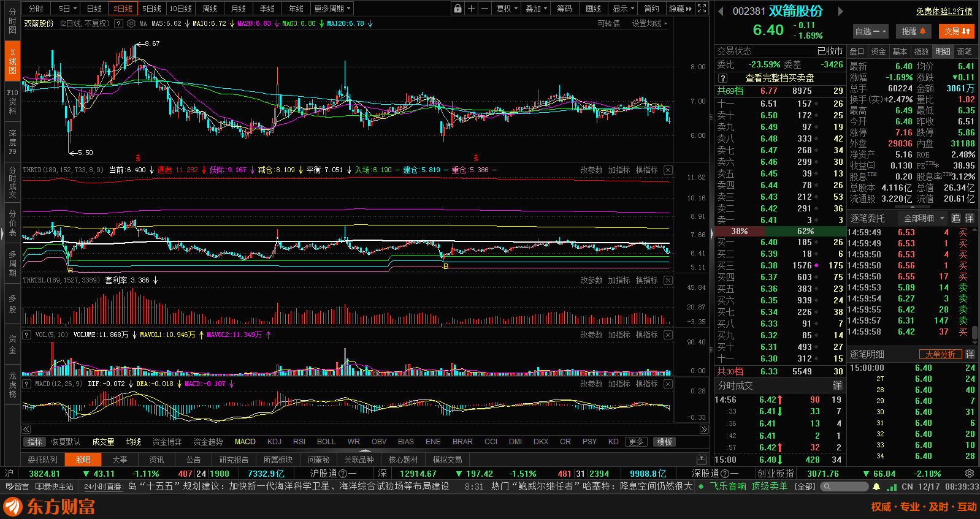Toggle 筹码 chip distribution display
The width and height of the screenshot is (980, 519).
point(564,9)
